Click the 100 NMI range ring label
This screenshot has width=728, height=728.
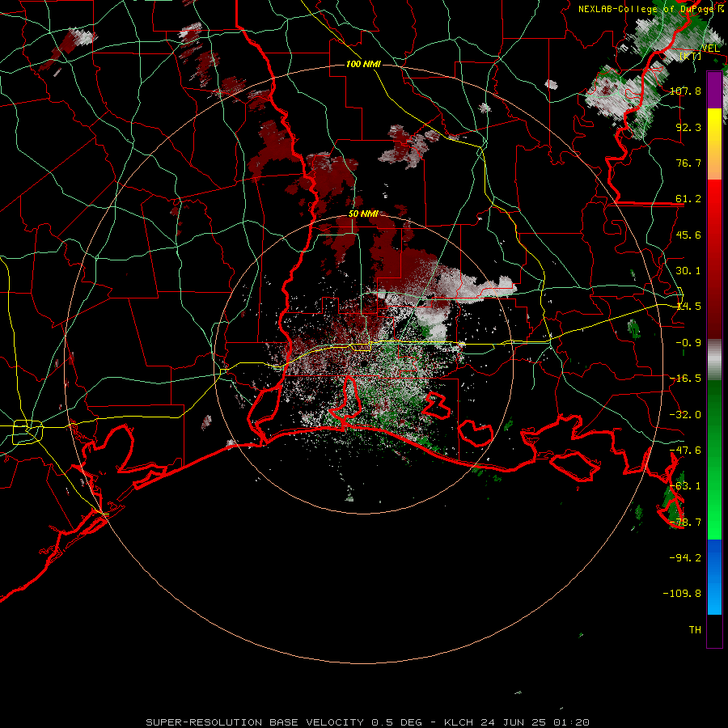363,64
